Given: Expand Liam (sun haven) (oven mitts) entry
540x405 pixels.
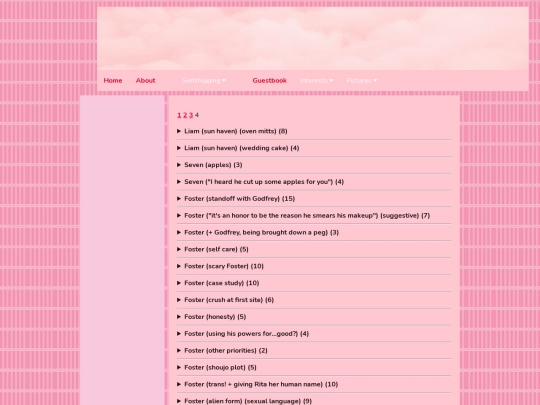Looking at the screenshot, I should (314, 131).
